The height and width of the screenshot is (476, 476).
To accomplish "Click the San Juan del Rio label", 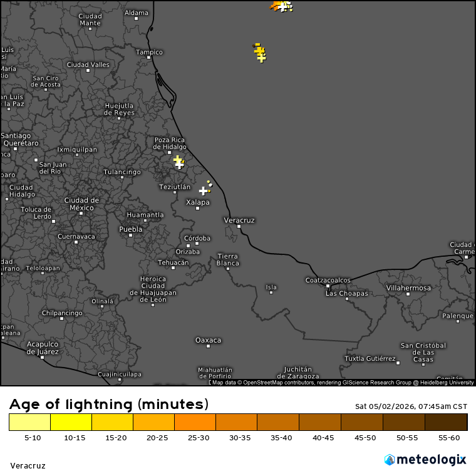I will (x=53, y=168).
